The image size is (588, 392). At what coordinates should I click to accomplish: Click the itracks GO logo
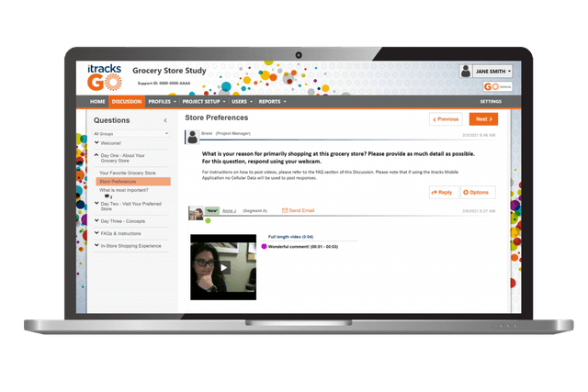coord(102,76)
